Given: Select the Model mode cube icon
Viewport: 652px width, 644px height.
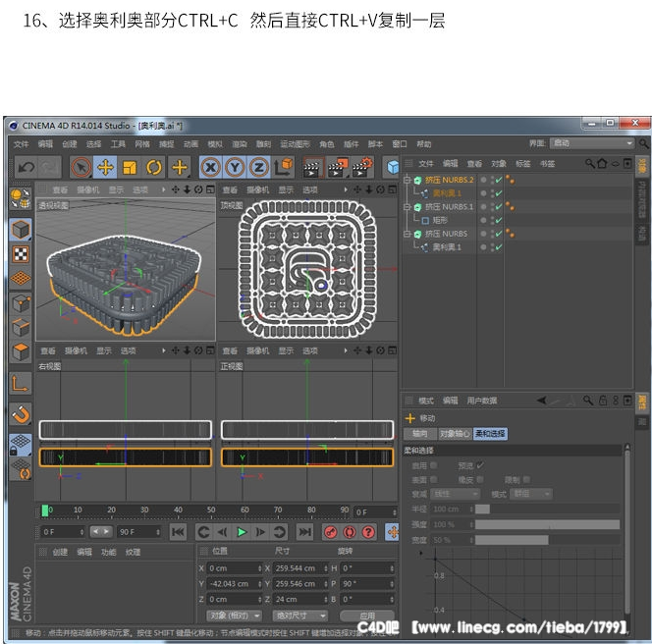Looking at the screenshot, I should [21, 230].
